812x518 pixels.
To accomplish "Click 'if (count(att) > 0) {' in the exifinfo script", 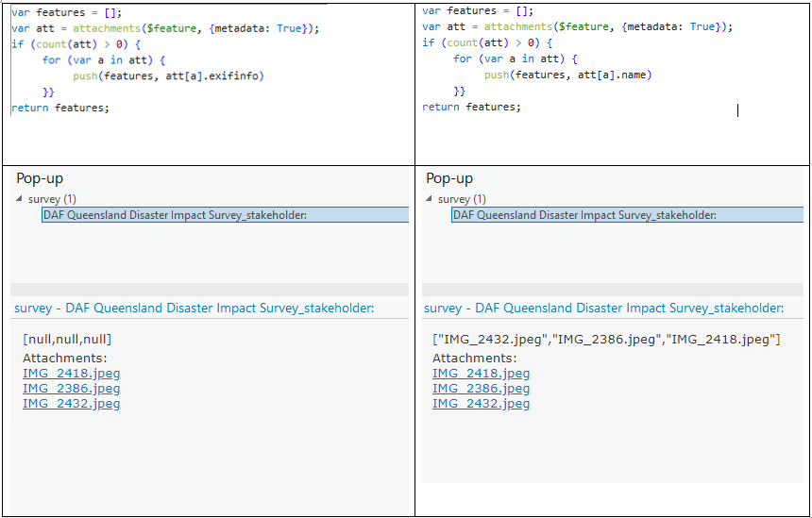I will click(x=76, y=44).
